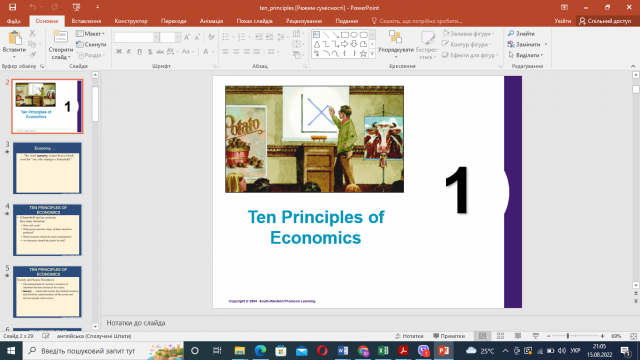Select the right arrow shape in the gallery
Viewport: 640px width, 360px height.
[344, 44]
